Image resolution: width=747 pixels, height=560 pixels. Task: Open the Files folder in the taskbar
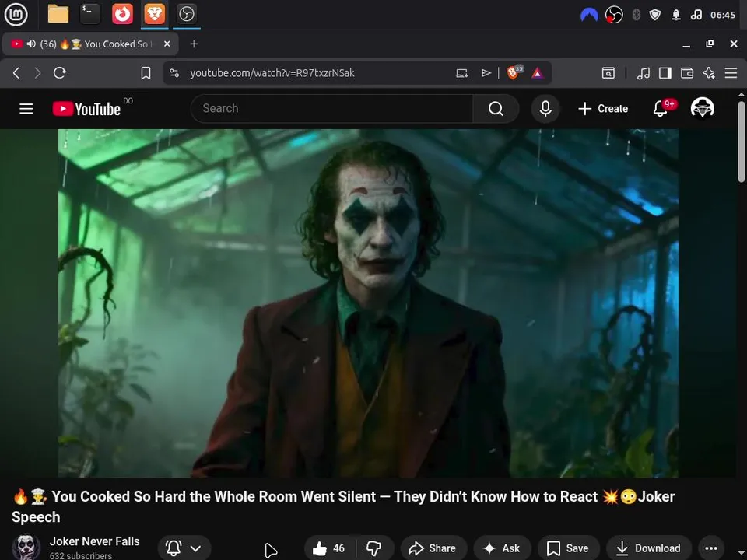pos(58,14)
